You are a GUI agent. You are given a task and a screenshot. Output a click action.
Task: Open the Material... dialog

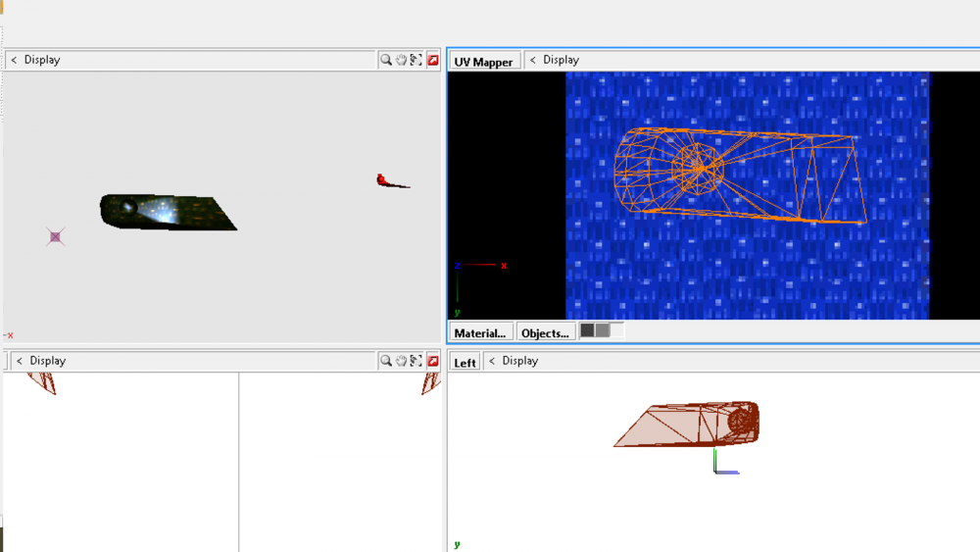pyautogui.click(x=480, y=332)
